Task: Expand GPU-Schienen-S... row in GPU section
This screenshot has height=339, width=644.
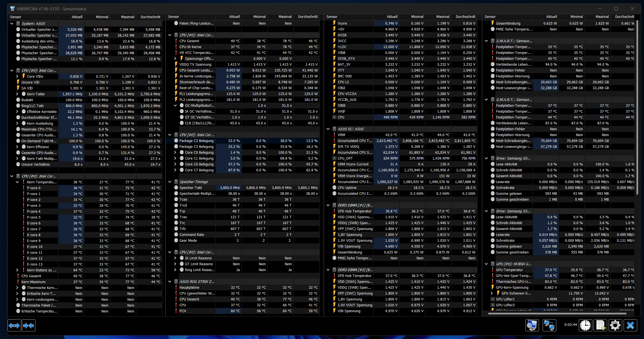Action: 492,293
